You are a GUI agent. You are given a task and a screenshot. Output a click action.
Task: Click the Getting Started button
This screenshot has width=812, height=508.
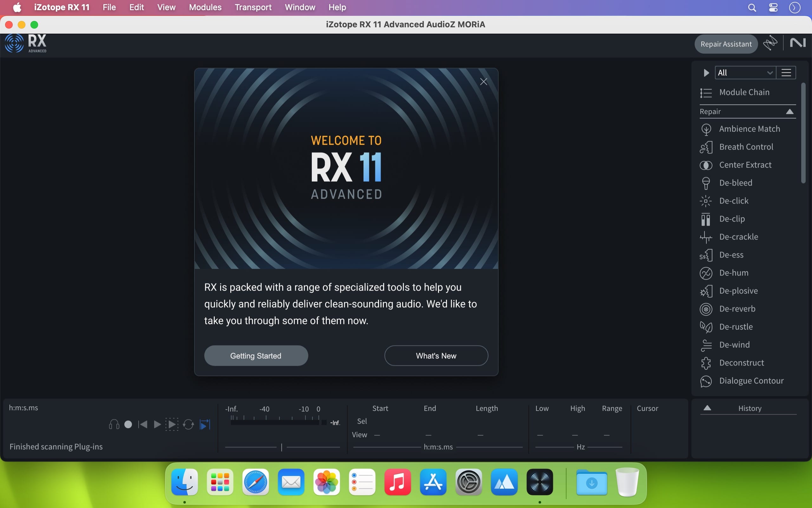tap(256, 356)
